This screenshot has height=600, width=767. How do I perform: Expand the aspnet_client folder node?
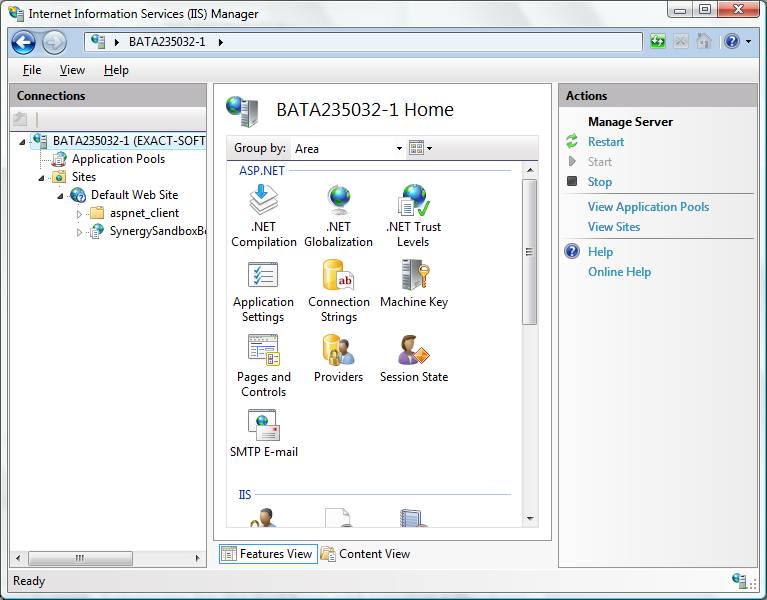click(80, 214)
